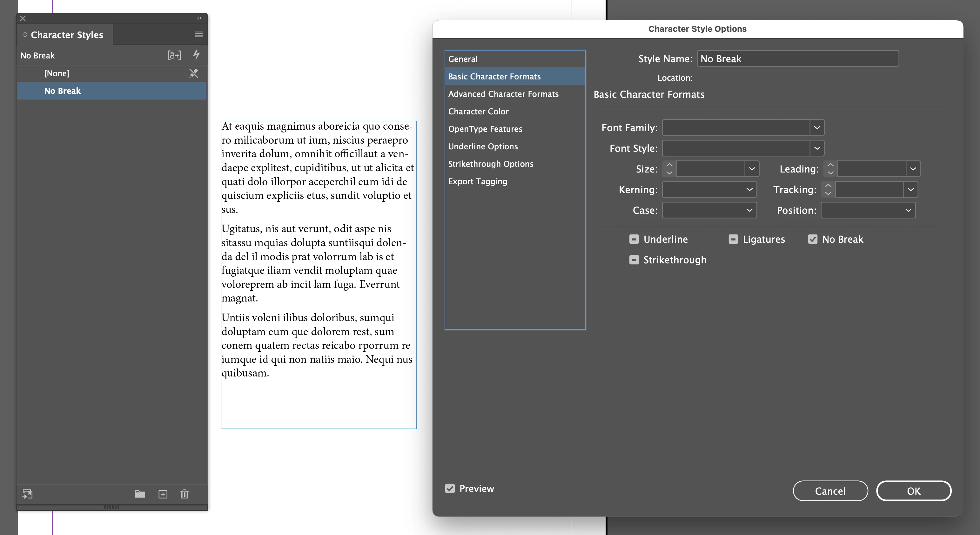Image resolution: width=980 pixels, height=535 pixels.
Task: Open the Position dropdown
Action: [908, 210]
